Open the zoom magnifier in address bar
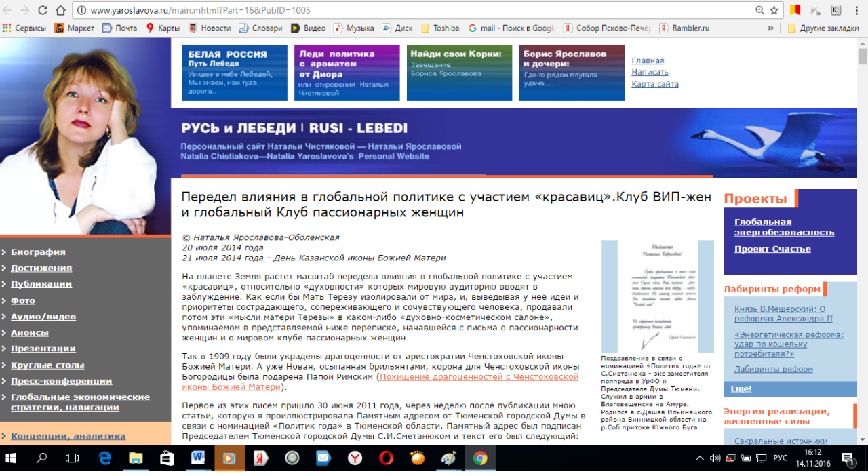 pyautogui.click(x=760, y=11)
